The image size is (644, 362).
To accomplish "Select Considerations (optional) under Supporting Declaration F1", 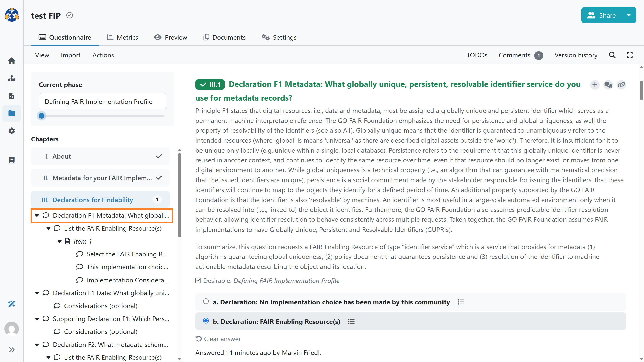I will pyautogui.click(x=96, y=332).
